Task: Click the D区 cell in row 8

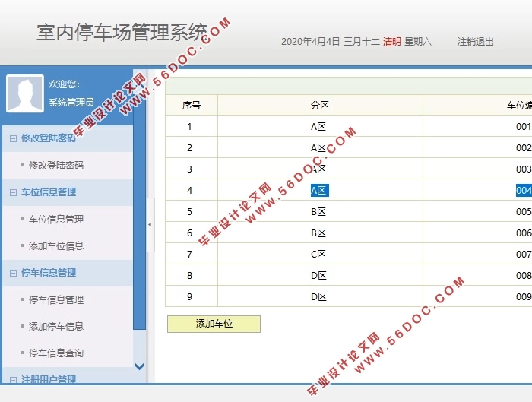Action: click(318, 276)
